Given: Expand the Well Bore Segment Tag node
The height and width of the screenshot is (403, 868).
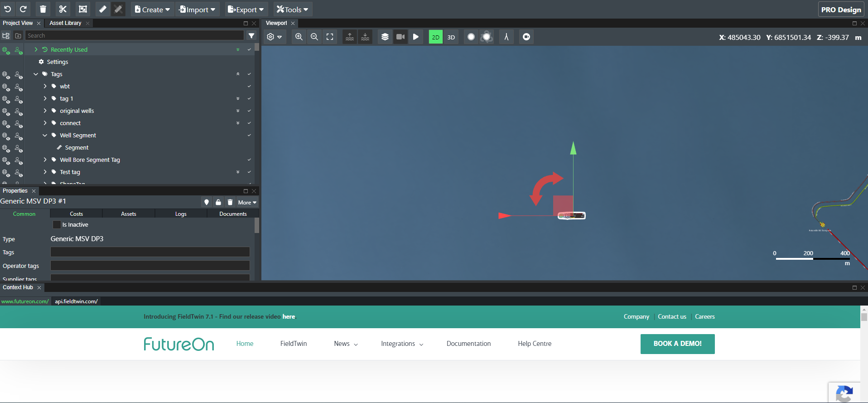Looking at the screenshot, I should pos(45,160).
